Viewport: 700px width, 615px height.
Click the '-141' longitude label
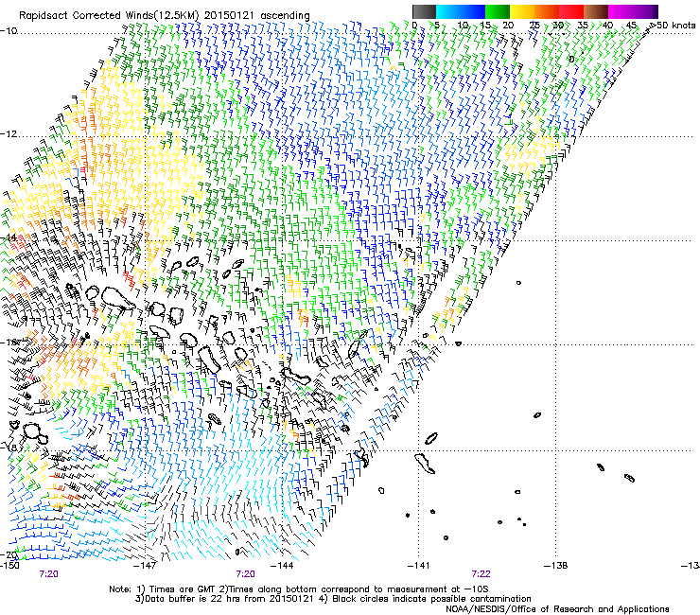point(418,566)
